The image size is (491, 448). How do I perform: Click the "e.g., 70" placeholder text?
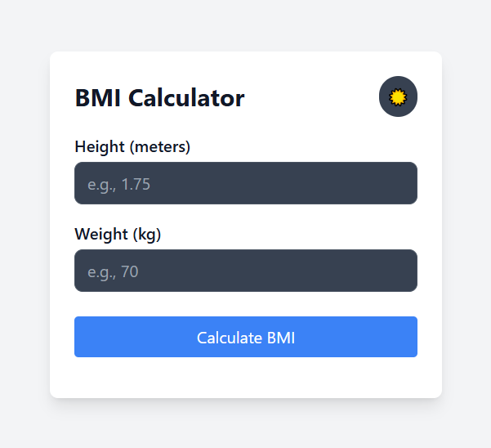click(x=113, y=271)
